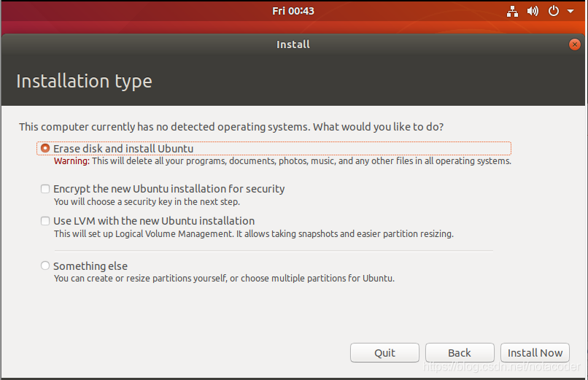Screen dimensions: 588x380
Task: Open the power icon in system tray
Action: [554, 11]
